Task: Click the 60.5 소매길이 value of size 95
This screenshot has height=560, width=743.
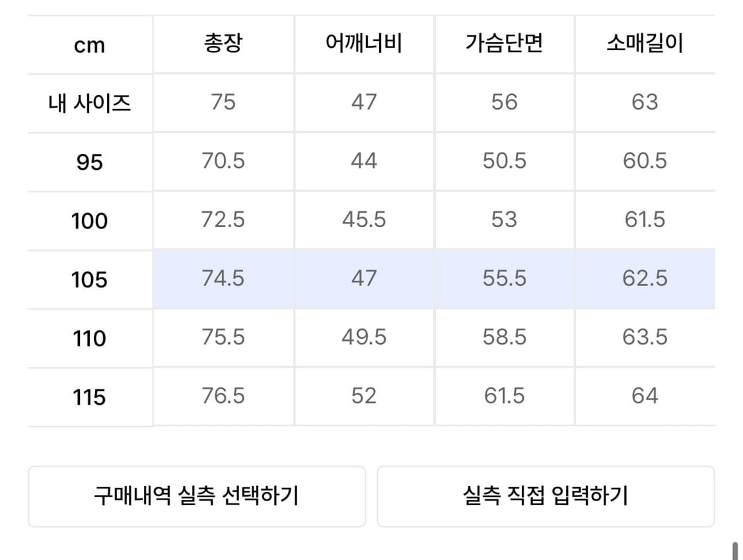Action: point(645,162)
